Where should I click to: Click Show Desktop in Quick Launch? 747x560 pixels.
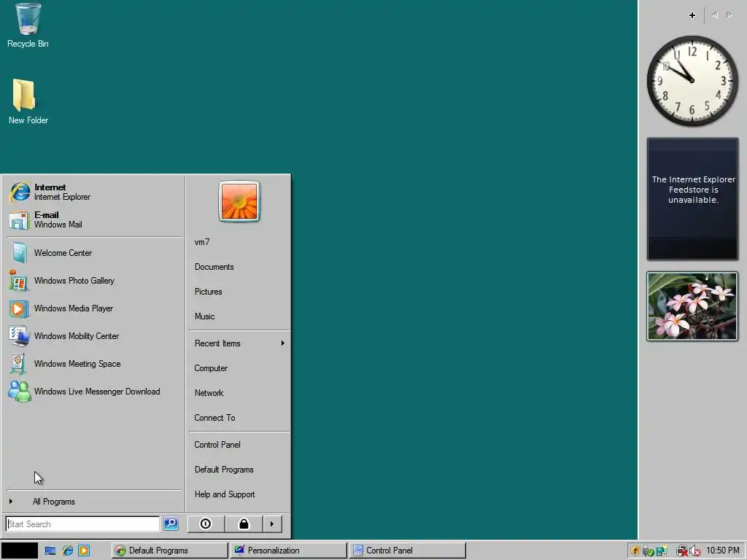[50, 551]
